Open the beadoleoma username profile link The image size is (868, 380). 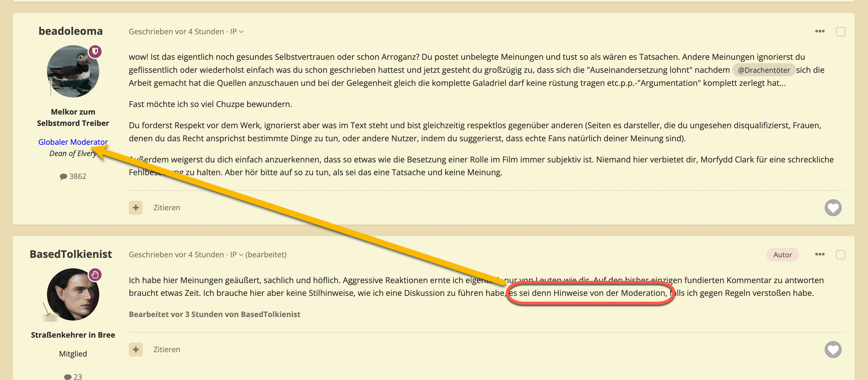coord(70,31)
